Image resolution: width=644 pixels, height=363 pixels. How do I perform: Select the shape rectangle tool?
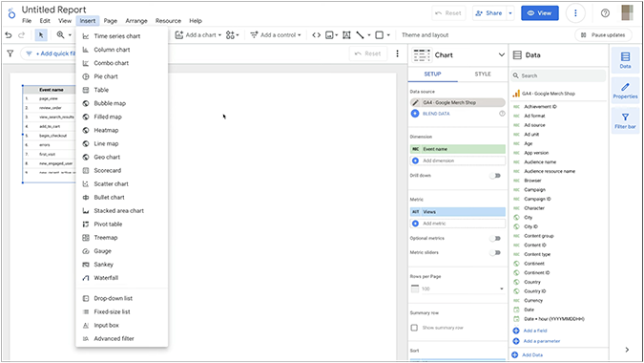pyautogui.click(x=380, y=35)
